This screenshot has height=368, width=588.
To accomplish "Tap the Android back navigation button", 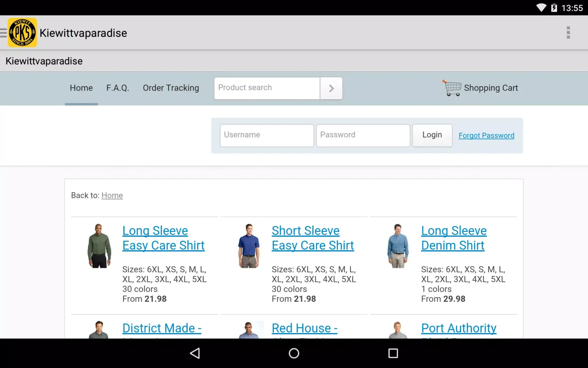I will tap(195, 353).
